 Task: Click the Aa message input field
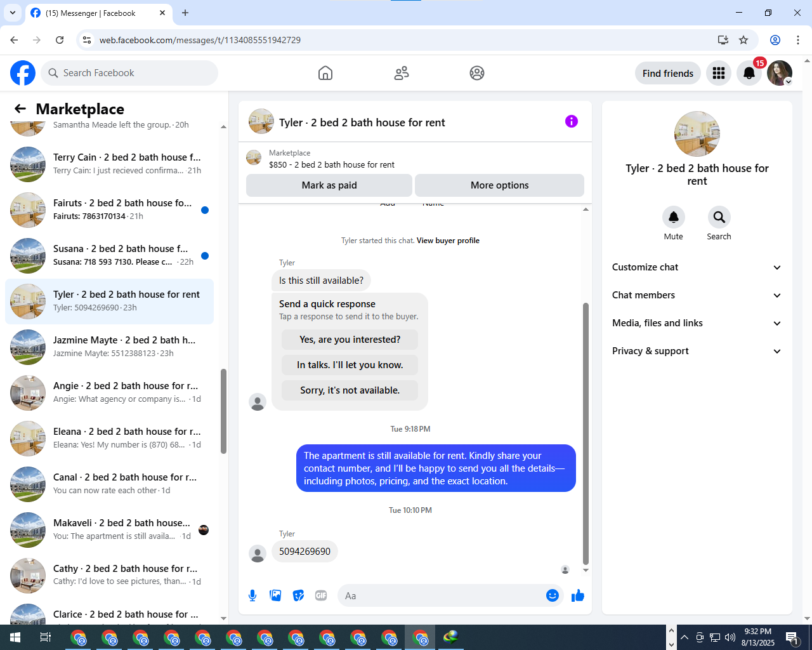pos(442,595)
